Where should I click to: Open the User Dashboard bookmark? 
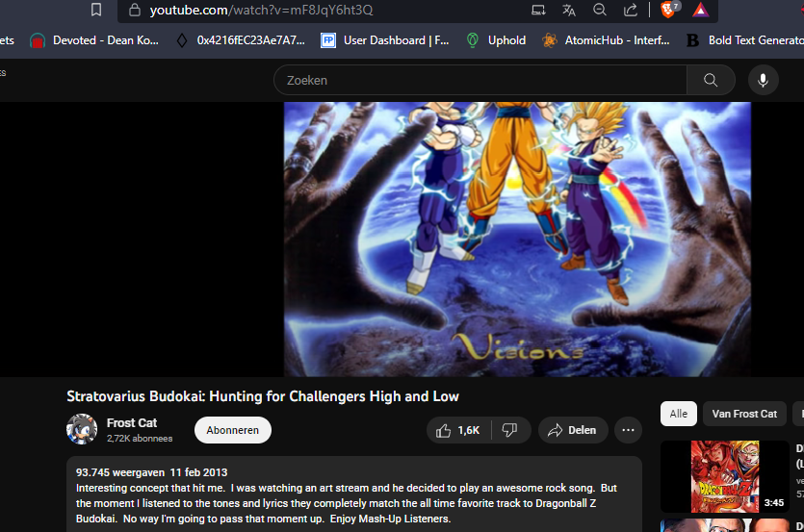point(385,40)
